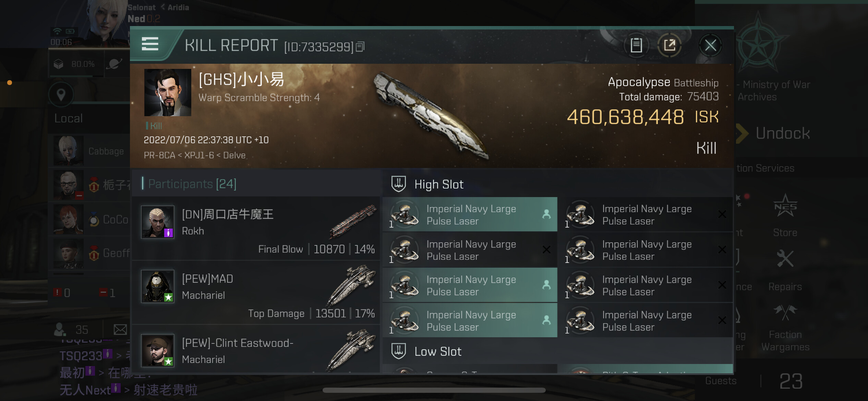Viewport: 868px width, 401px height.
Task: Select the first highlighted Imperial Navy Pulse Laser
Action: coord(470,215)
